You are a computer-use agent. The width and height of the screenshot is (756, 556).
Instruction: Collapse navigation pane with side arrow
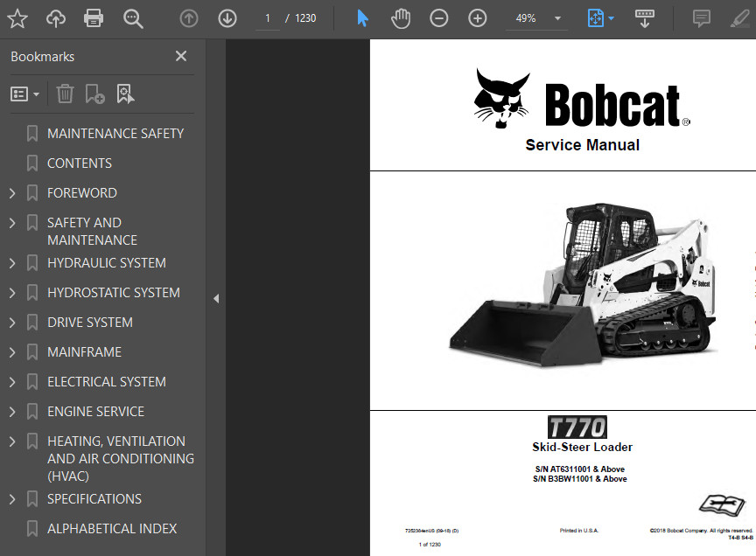[x=216, y=298]
